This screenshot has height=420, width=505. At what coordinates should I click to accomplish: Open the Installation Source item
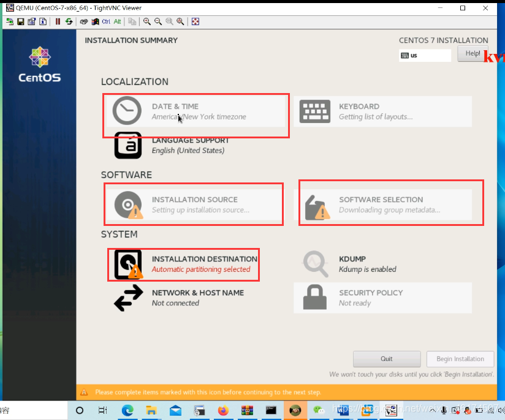(x=196, y=204)
